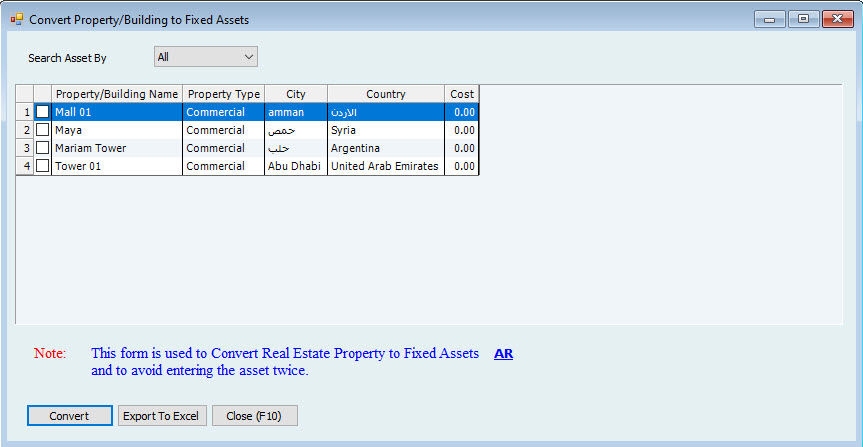The height and width of the screenshot is (447, 863).
Task: Click the Abu Dhabi city cell
Action: pos(295,166)
